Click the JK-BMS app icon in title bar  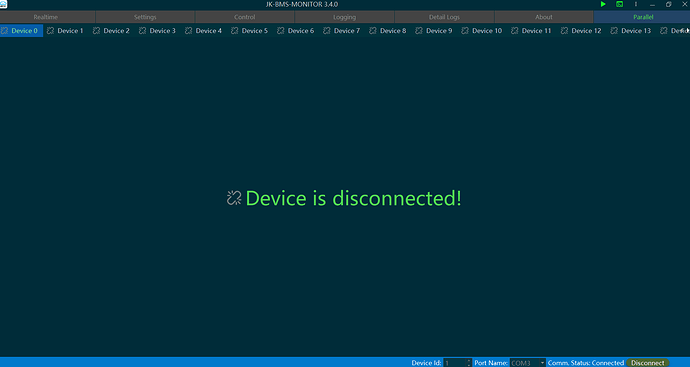[4, 4]
